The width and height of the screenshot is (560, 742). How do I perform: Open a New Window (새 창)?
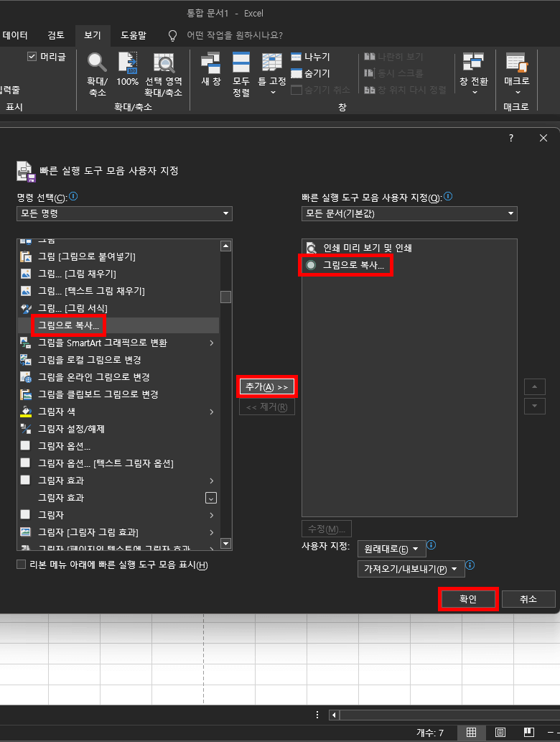point(210,62)
